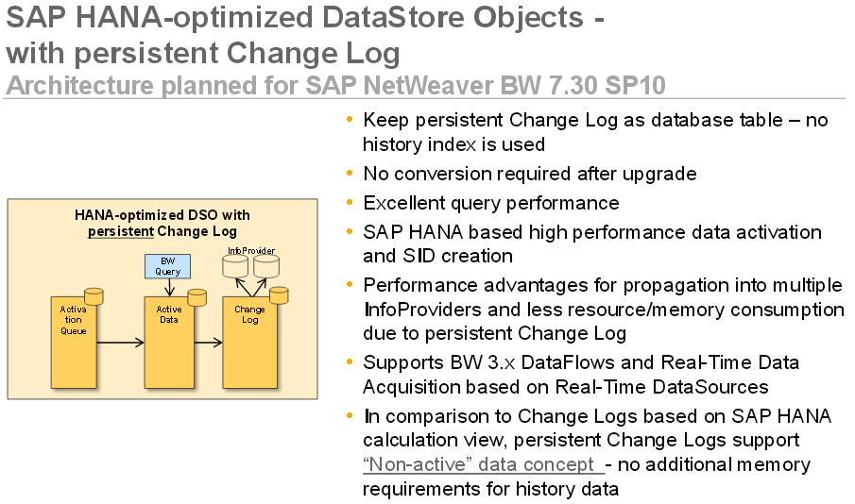
Task: Click the Active Data database cylinder icon
Action: [x=197, y=298]
